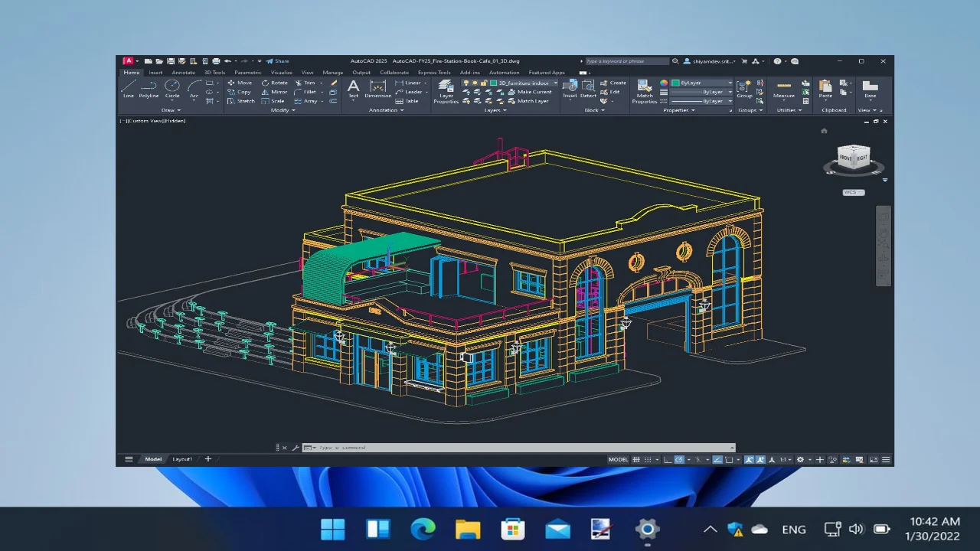This screenshot has width=980, height=551.
Task: Click Make Current in the Layers panel
Action: pyautogui.click(x=530, y=92)
